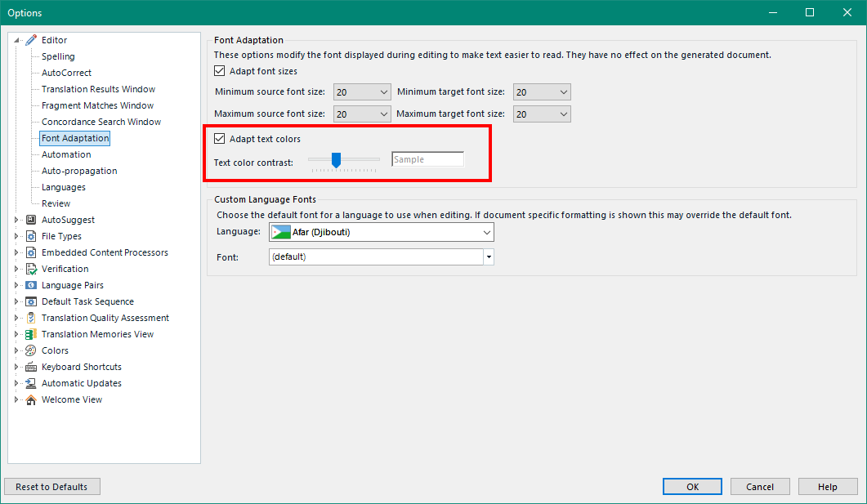
Task: Select Font Adaptation tree item
Action: pos(75,138)
